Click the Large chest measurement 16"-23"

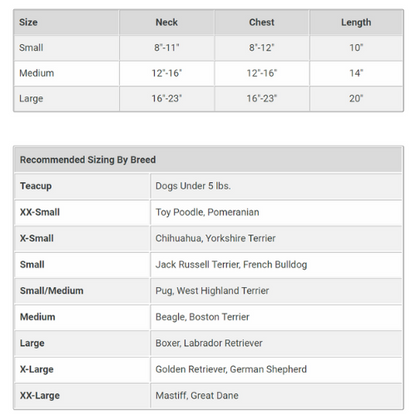[262, 98]
